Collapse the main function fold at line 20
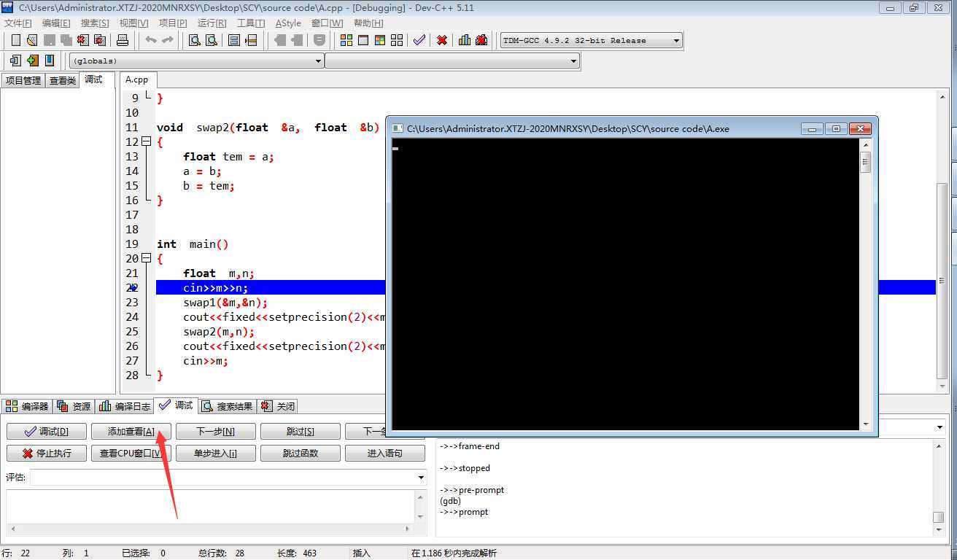 [x=146, y=258]
